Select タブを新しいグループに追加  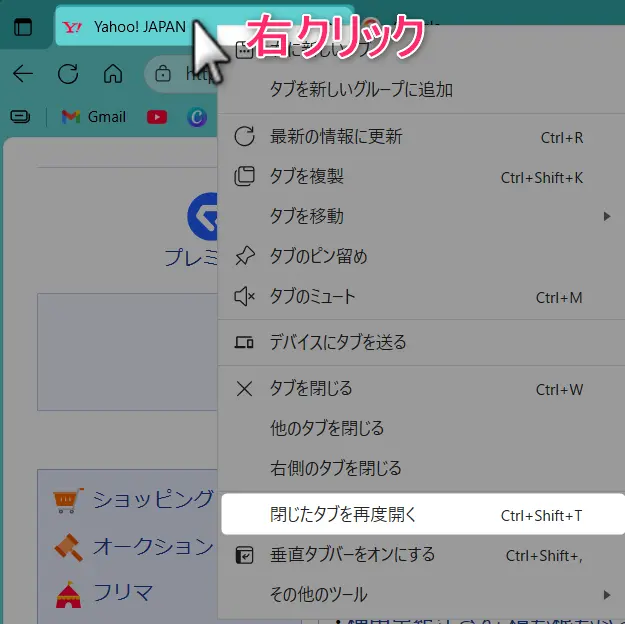point(360,90)
